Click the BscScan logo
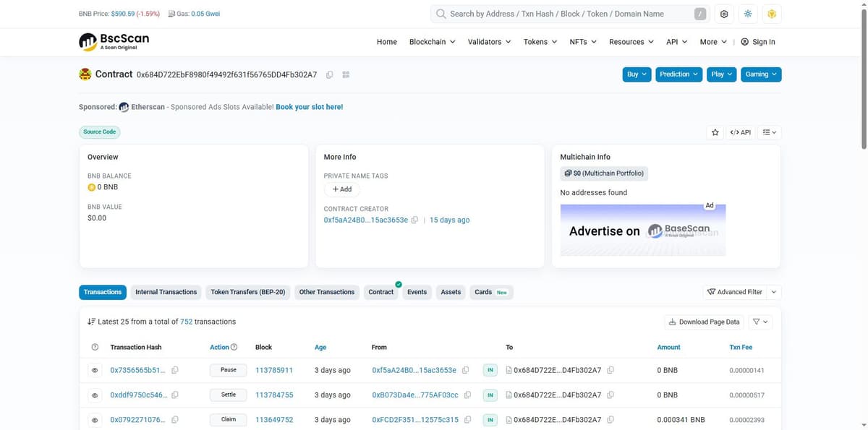This screenshot has height=430, width=868. point(114,41)
